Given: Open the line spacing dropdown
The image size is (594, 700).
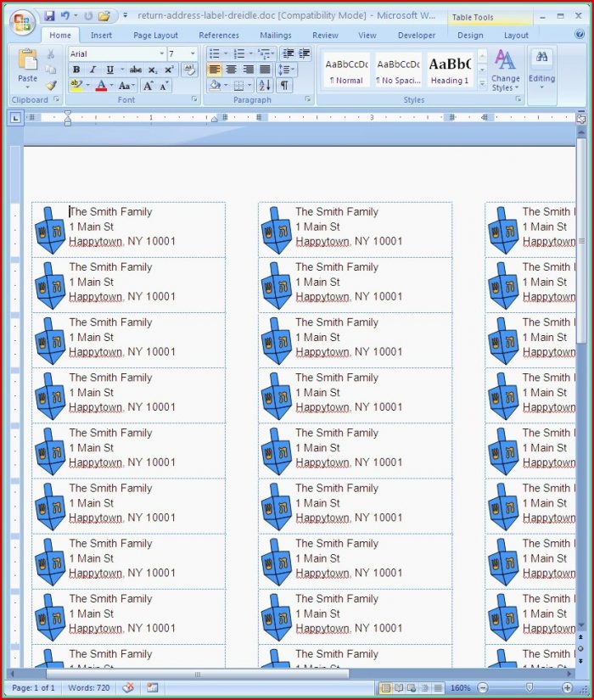Looking at the screenshot, I should point(286,70).
